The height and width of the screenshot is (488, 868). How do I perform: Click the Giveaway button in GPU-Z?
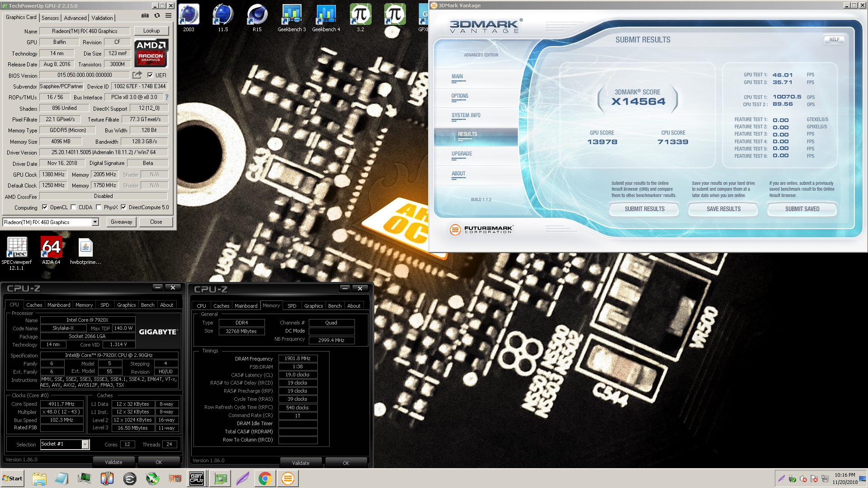tap(122, 222)
